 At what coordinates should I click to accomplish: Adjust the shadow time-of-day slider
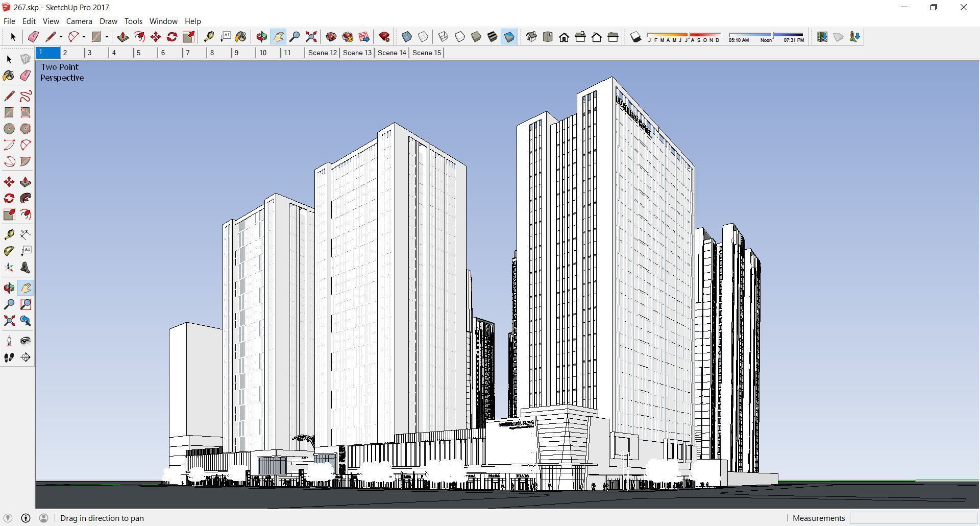[766, 37]
